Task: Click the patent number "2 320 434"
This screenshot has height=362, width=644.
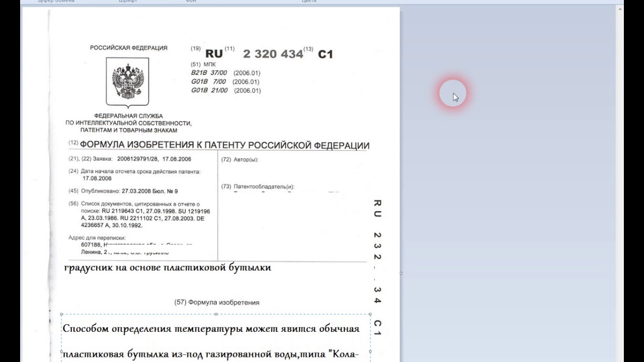Action: (273, 54)
